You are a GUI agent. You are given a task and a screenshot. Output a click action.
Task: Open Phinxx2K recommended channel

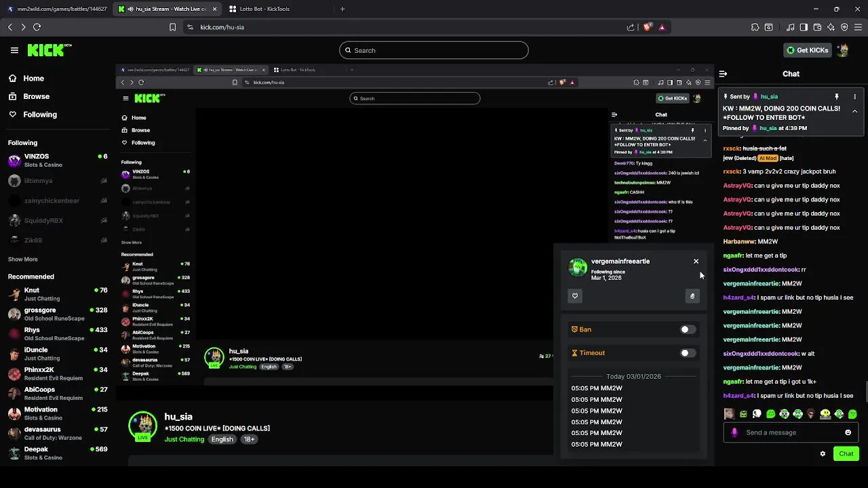click(58, 373)
